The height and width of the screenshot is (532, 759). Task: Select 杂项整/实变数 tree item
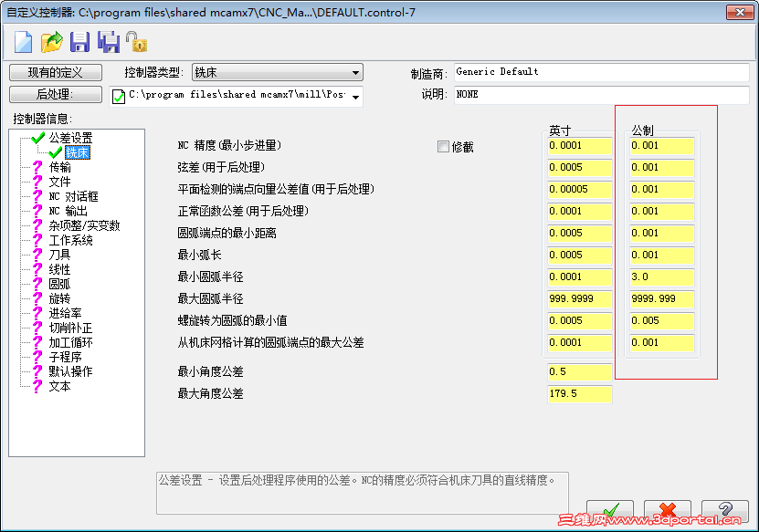tap(84, 225)
